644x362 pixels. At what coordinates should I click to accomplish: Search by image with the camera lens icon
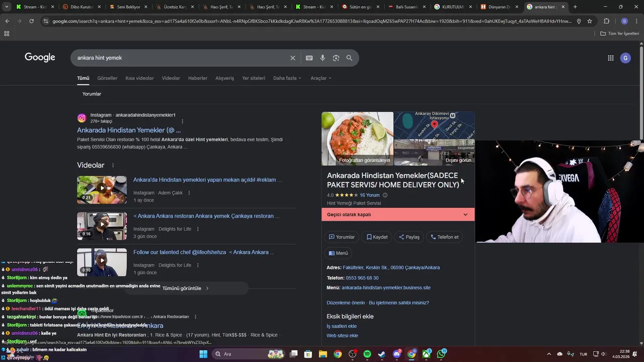click(x=336, y=58)
